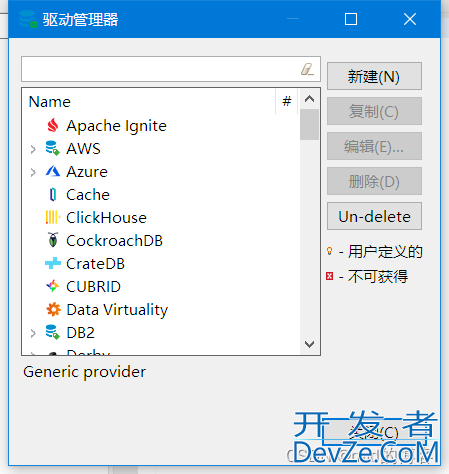Click the Azure logo icon
The image size is (449, 474).
click(53, 171)
